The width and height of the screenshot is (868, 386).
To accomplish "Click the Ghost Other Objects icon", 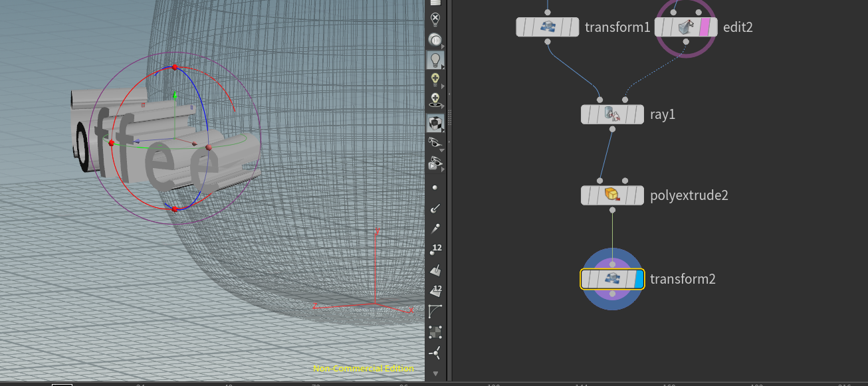I will point(436,40).
